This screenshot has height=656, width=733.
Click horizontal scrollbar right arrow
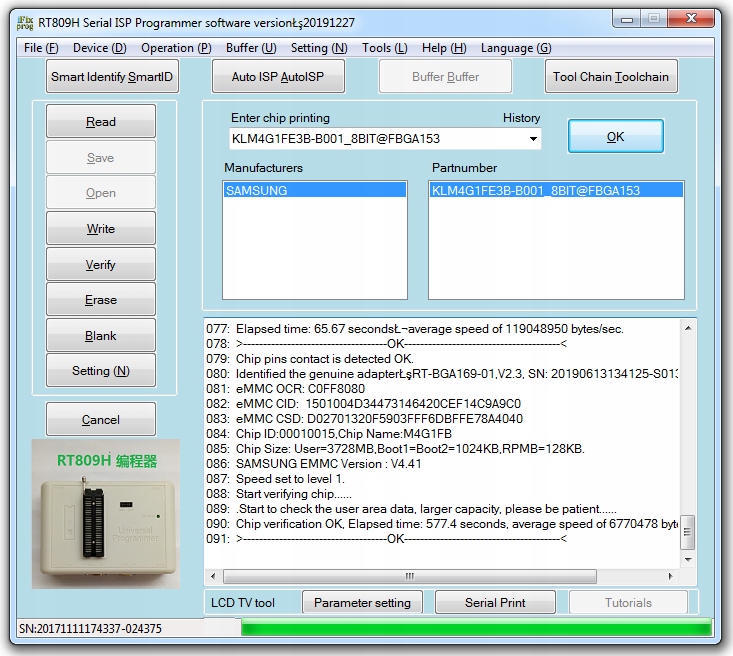(671, 576)
